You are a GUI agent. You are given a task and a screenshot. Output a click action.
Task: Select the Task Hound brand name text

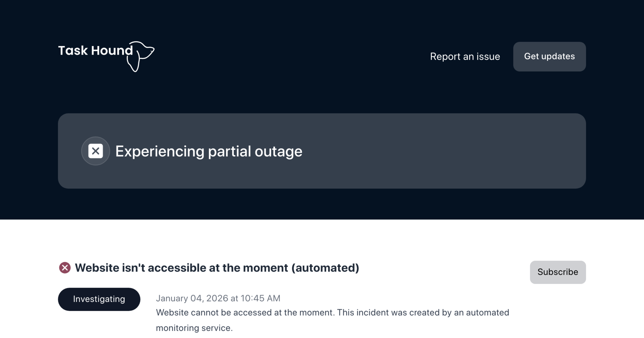(95, 50)
